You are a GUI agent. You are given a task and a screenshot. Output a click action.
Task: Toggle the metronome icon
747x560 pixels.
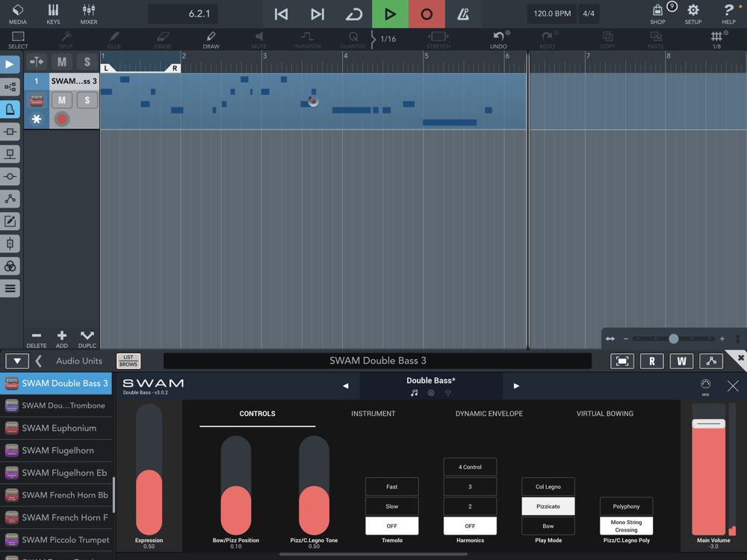463,14
